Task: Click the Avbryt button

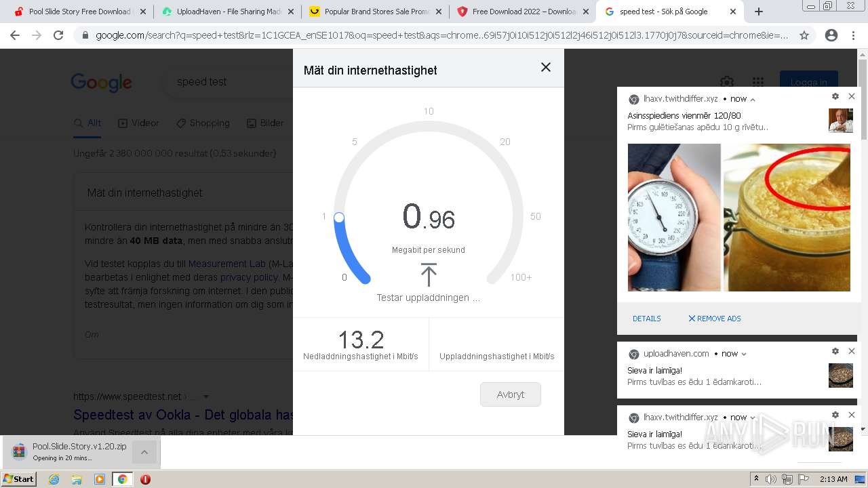Action: coord(511,394)
